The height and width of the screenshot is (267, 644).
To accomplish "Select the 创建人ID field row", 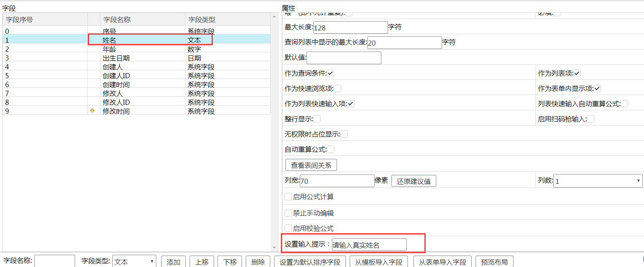I will (x=136, y=75).
